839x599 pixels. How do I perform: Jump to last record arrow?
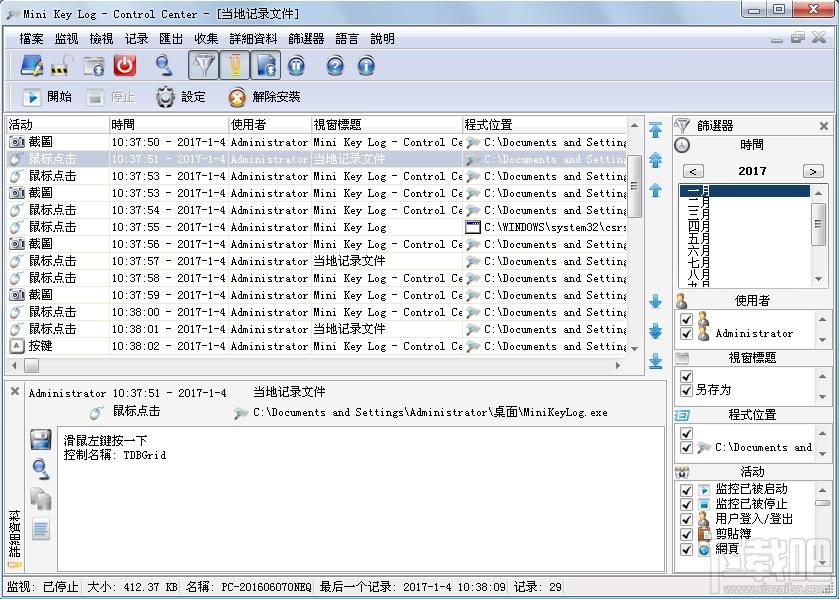655,361
